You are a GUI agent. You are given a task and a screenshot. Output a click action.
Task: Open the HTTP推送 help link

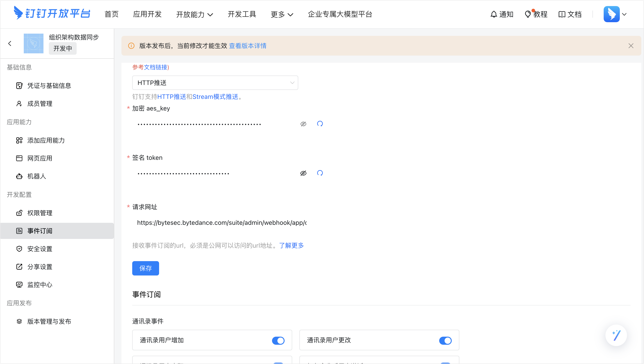click(x=171, y=97)
